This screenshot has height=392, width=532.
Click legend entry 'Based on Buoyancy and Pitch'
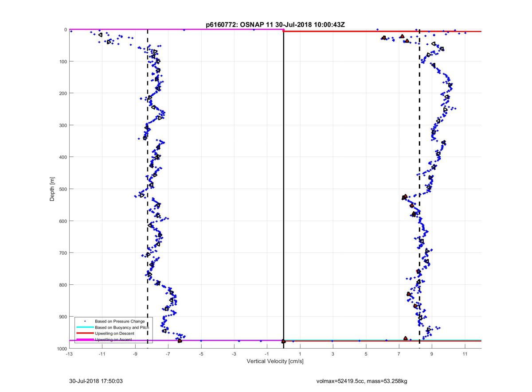122,327
